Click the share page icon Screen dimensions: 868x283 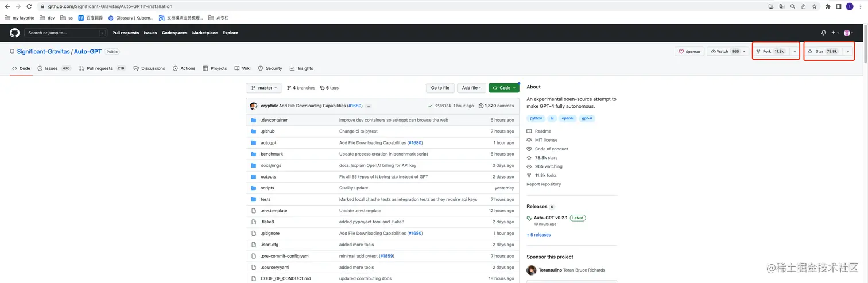[x=803, y=6]
